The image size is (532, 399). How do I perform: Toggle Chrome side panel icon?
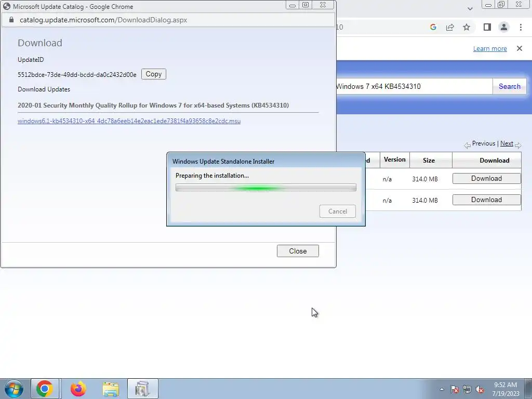coord(487,27)
